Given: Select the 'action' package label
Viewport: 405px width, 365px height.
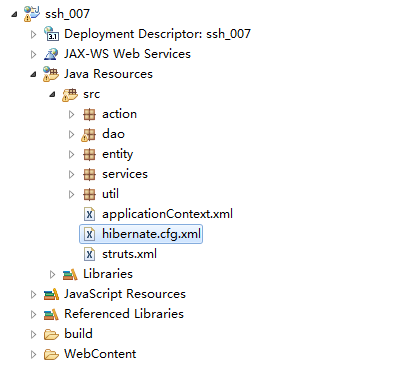Looking at the screenshot, I should click(x=119, y=114).
